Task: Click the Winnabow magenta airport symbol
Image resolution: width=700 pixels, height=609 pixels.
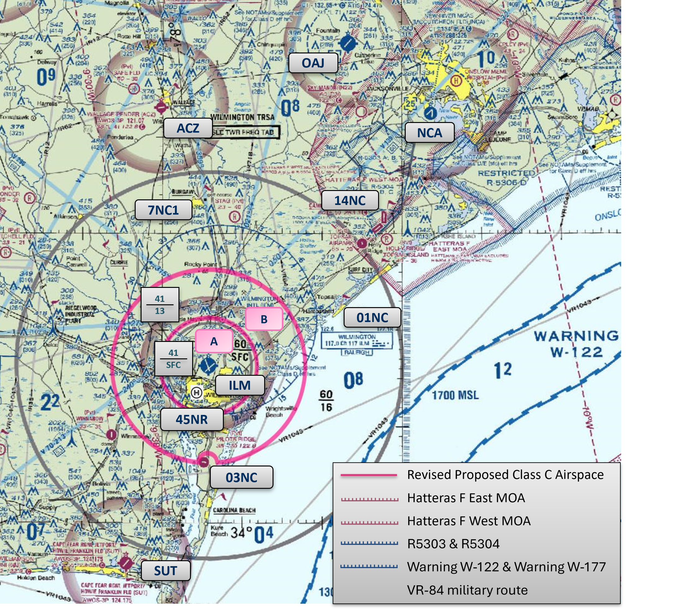Action: pos(111,434)
